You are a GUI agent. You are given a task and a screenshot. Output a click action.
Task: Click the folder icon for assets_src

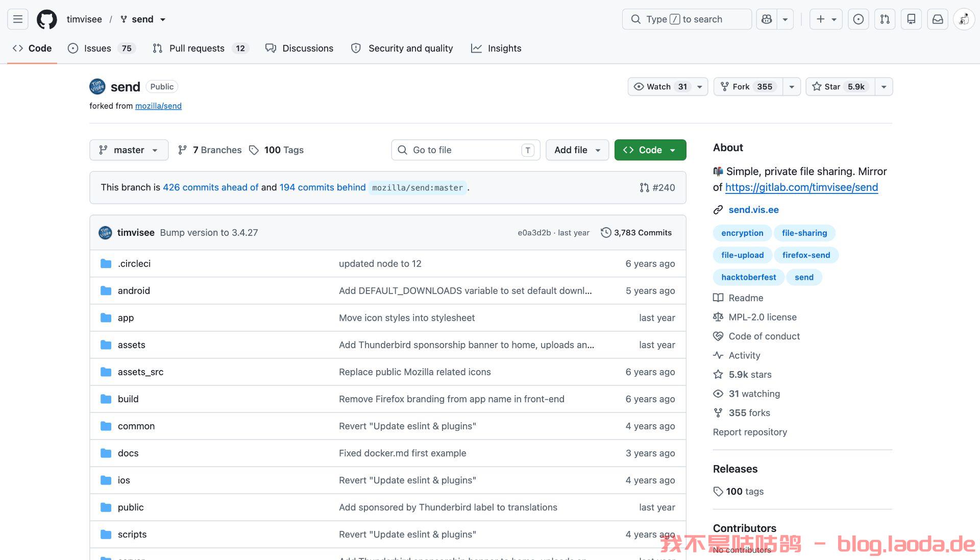(106, 372)
